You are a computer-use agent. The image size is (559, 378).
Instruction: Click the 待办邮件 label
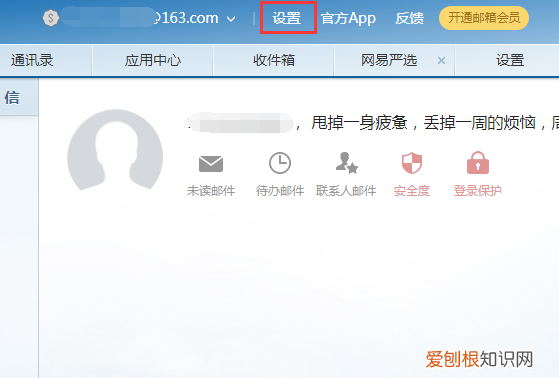[x=280, y=191]
